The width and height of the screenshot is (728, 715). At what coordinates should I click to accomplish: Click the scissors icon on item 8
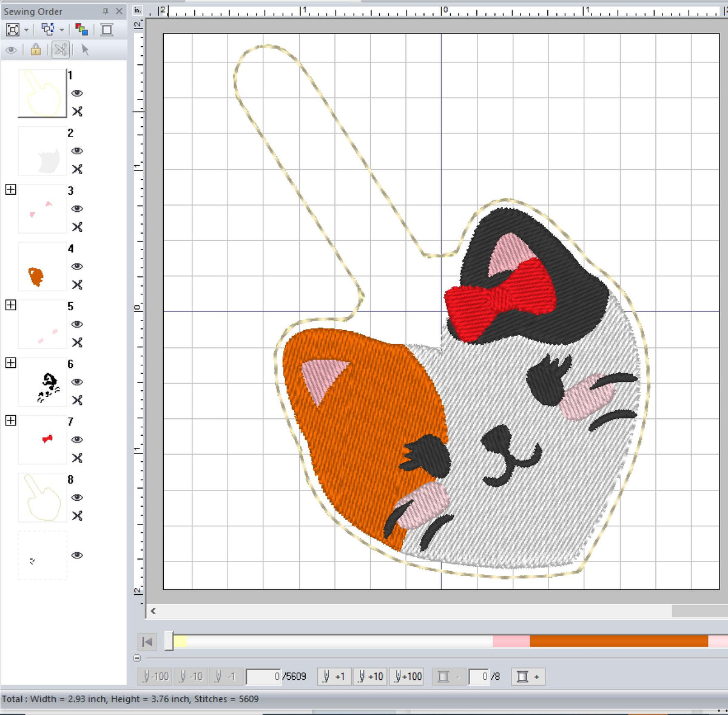tap(77, 515)
